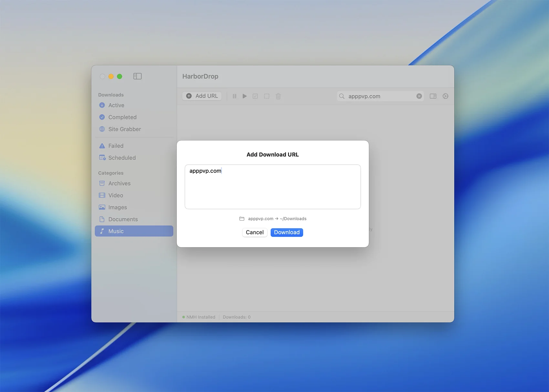Toggle the sidebar visibility icon
The width and height of the screenshot is (549, 392).
137,76
